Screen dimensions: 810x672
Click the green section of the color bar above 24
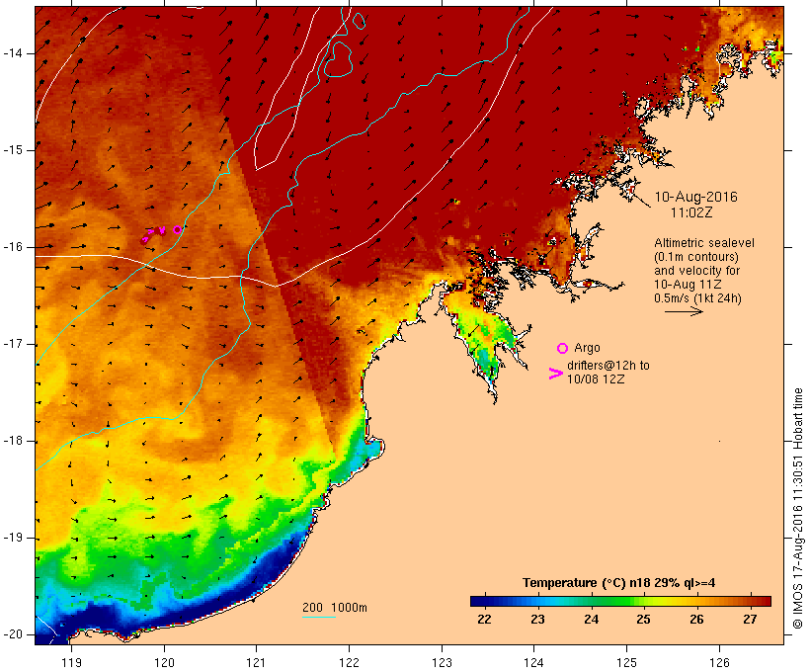coord(591,601)
